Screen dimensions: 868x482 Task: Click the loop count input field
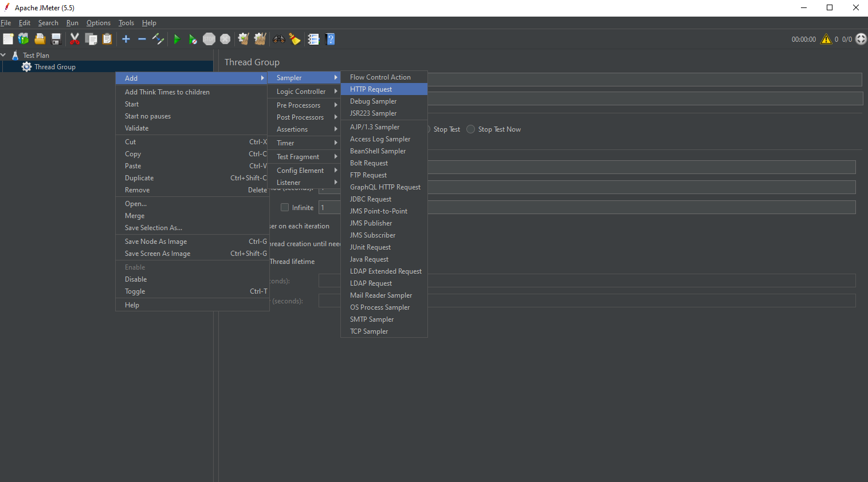(587, 207)
